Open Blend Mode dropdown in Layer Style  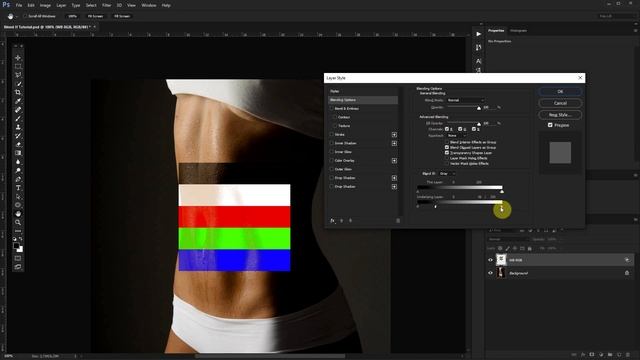(x=465, y=100)
